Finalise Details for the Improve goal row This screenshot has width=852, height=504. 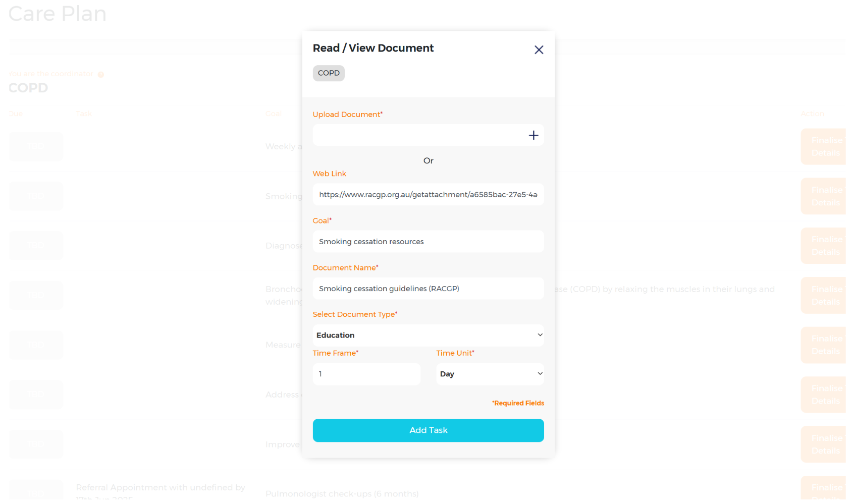pyautogui.click(x=824, y=444)
